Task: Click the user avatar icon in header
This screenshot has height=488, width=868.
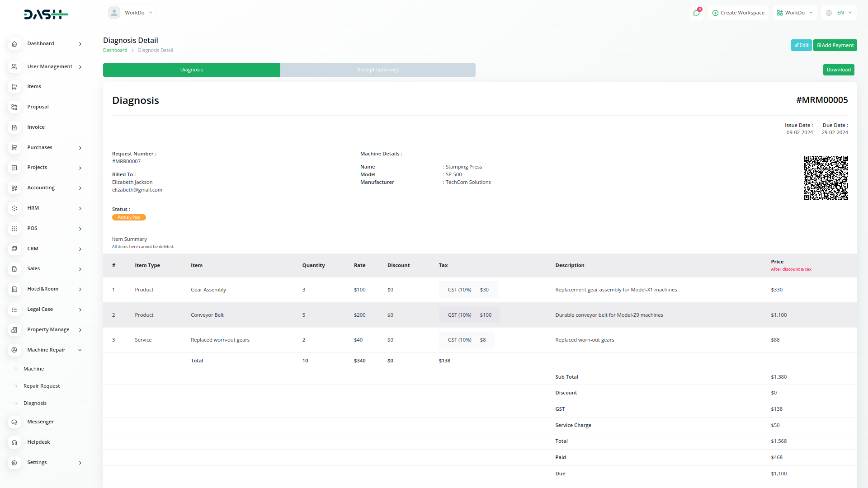Action: point(114,13)
